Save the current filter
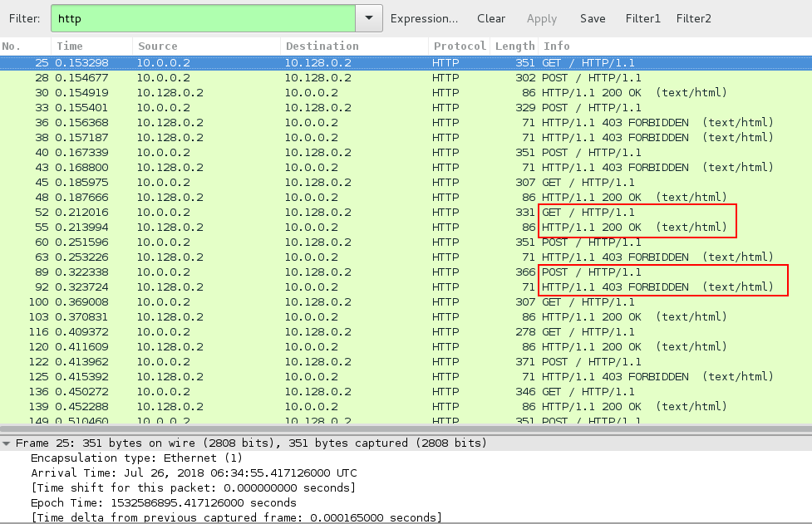Viewport: 812px width, 524px height. coord(593,18)
